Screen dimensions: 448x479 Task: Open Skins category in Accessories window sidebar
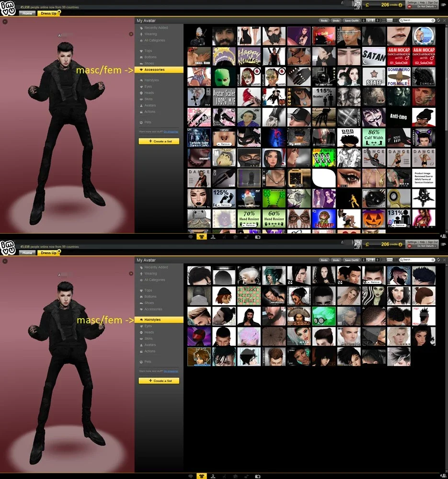click(x=149, y=99)
